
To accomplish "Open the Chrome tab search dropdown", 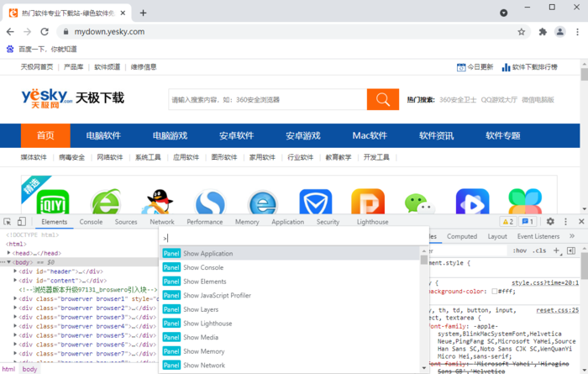I will [504, 13].
